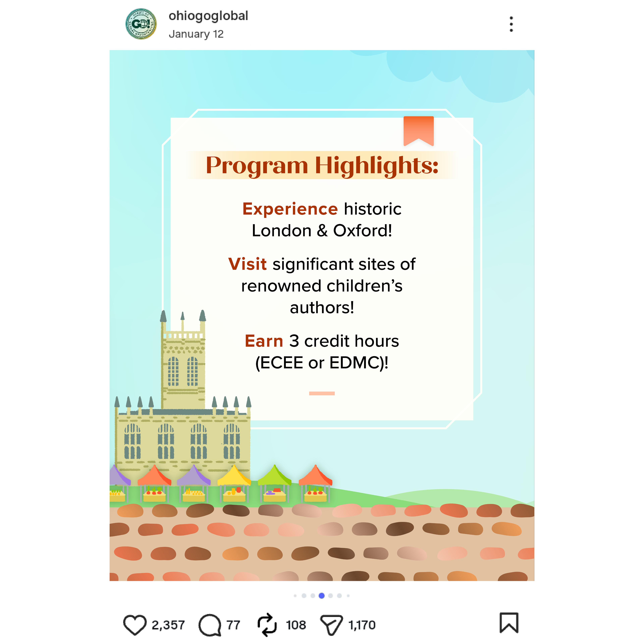View the January 12 post date

tap(196, 34)
